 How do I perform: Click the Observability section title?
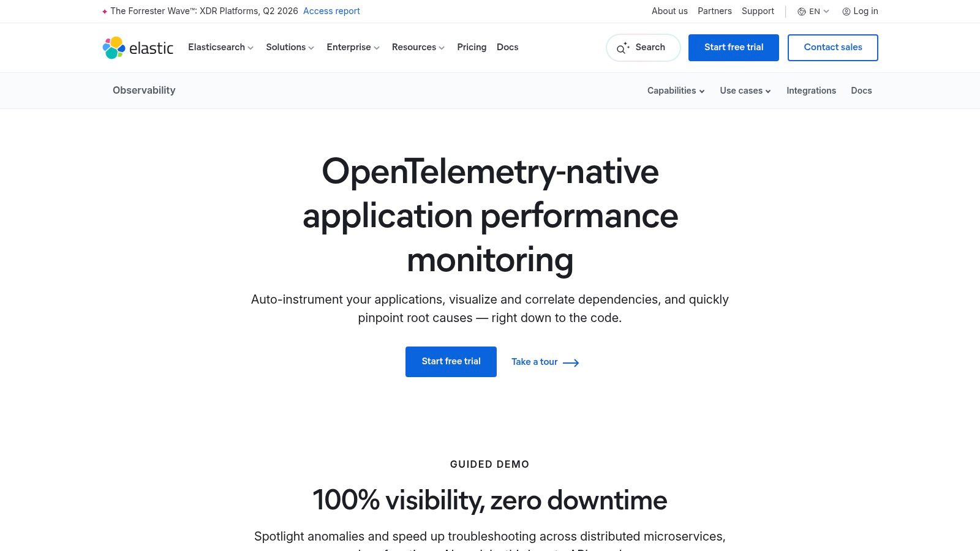point(144,90)
